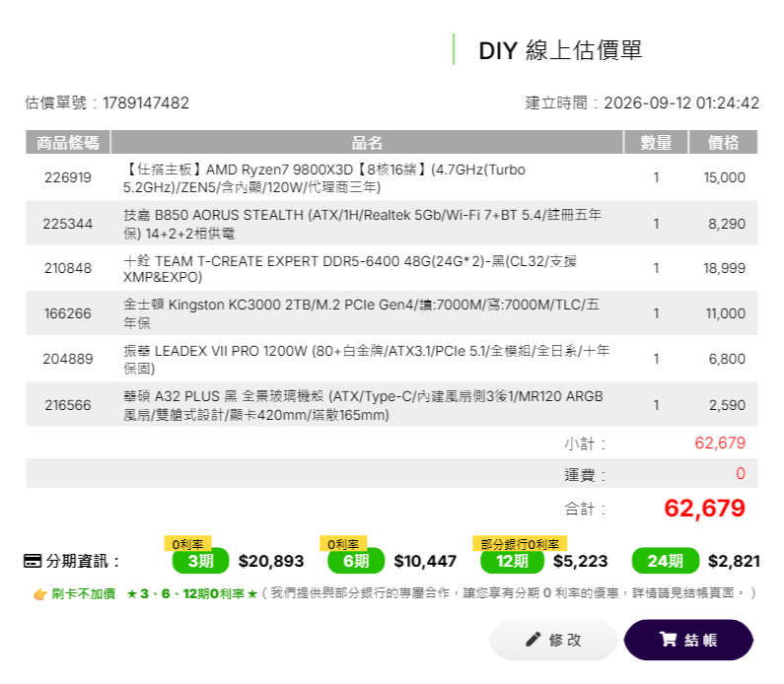Choose the 24期 installment option

[x=665, y=561]
